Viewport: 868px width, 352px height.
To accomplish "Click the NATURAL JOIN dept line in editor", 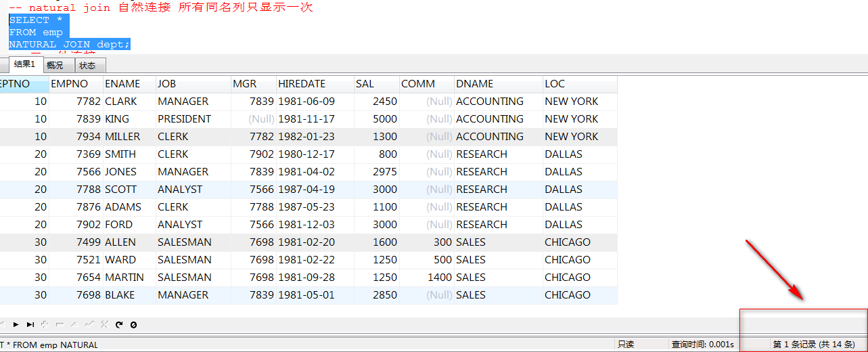I will point(69,45).
